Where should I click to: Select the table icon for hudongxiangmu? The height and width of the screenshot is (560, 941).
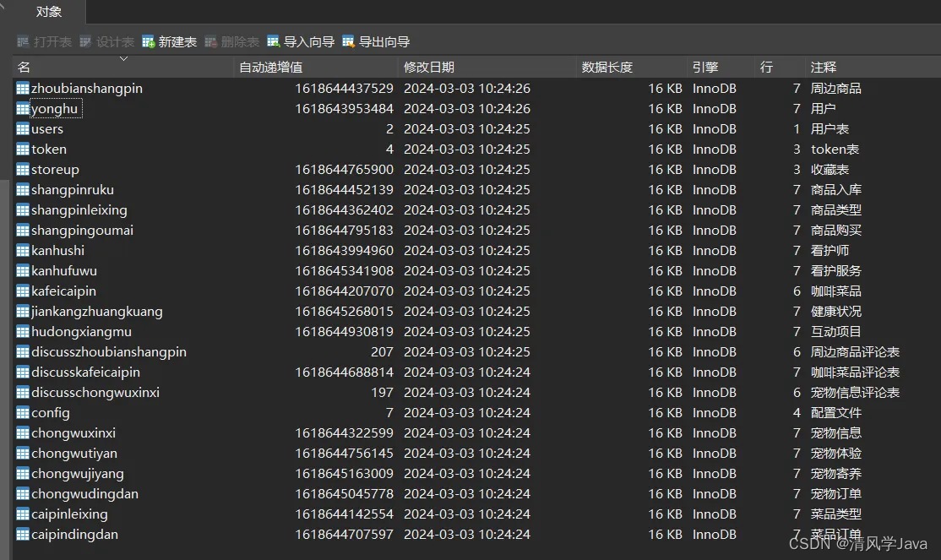click(23, 331)
